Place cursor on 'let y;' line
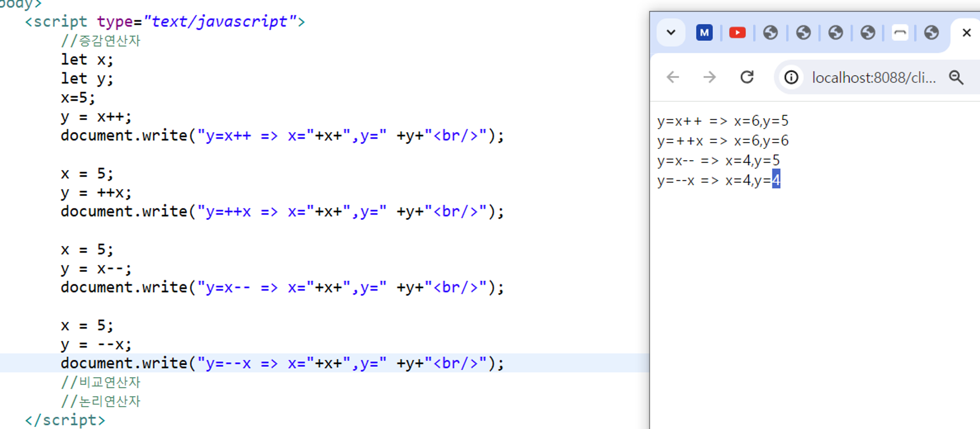 click(x=87, y=78)
